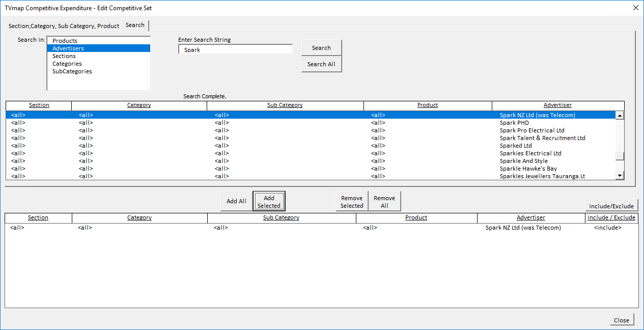
Task: Click the Search button
Action: pyautogui.click(x=321, y=48)
